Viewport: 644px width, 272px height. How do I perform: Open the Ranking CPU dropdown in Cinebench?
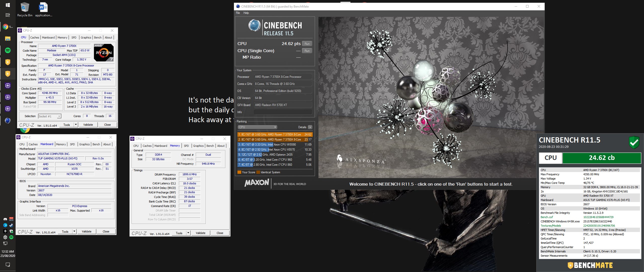pos(257,127)
